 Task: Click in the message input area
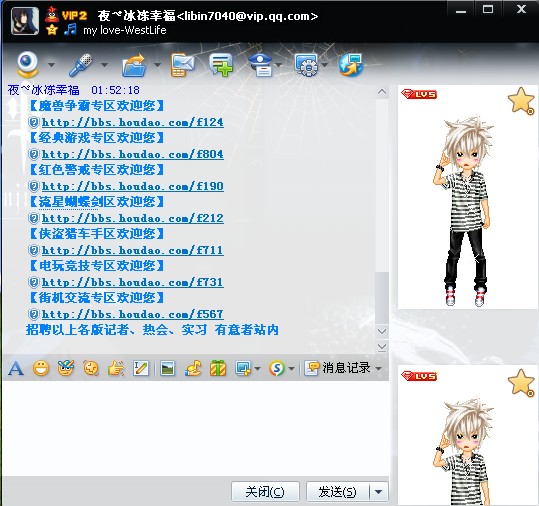click(195, 428)
